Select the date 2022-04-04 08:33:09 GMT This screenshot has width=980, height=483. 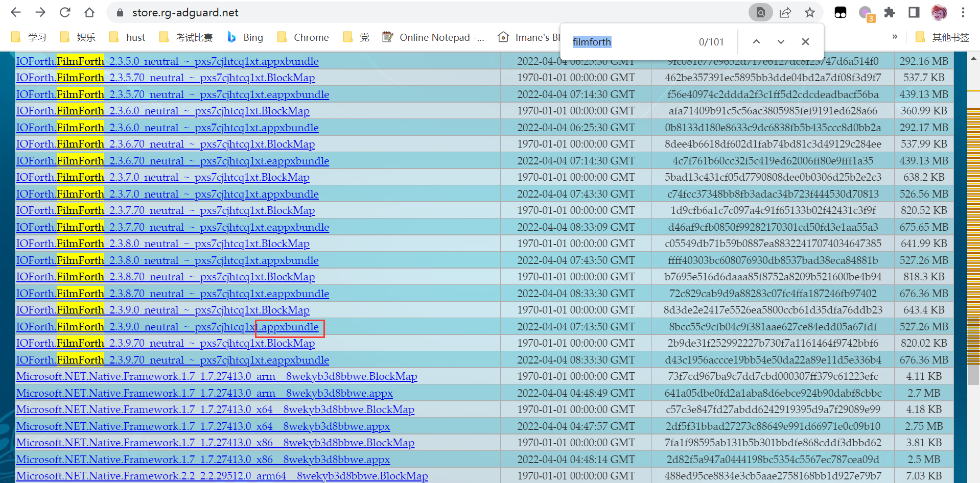576,227
